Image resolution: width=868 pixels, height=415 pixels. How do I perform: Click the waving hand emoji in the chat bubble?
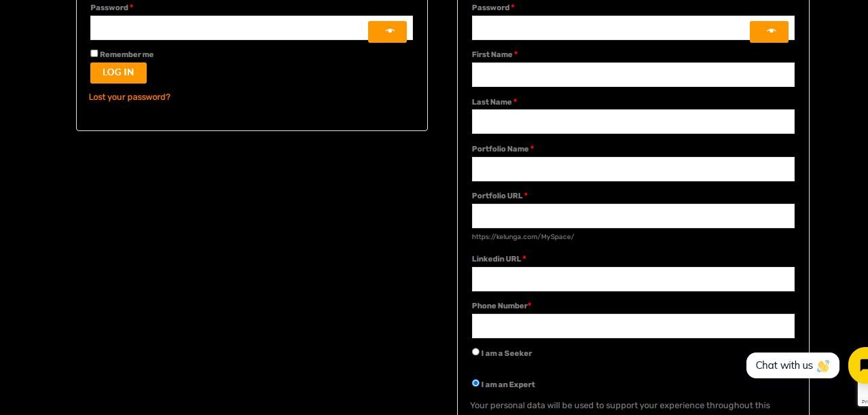coord(823,366)
